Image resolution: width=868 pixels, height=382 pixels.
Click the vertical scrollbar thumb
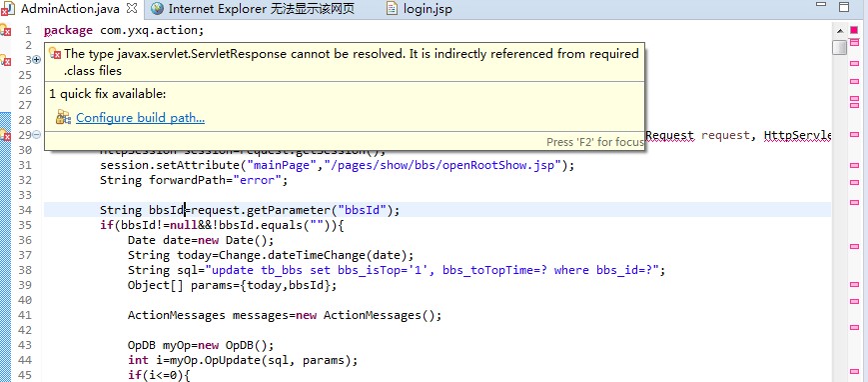(x=840, y=47)
